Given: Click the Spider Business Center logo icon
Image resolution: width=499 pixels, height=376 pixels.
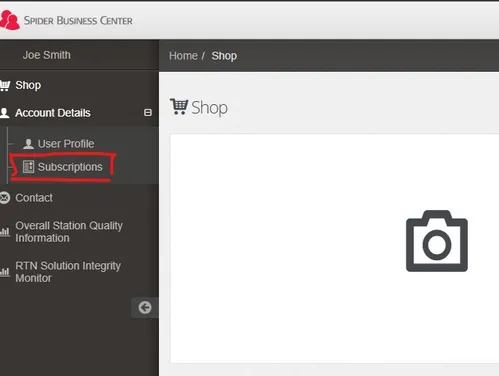Looking at the screenshot, I should pos(10,20).
